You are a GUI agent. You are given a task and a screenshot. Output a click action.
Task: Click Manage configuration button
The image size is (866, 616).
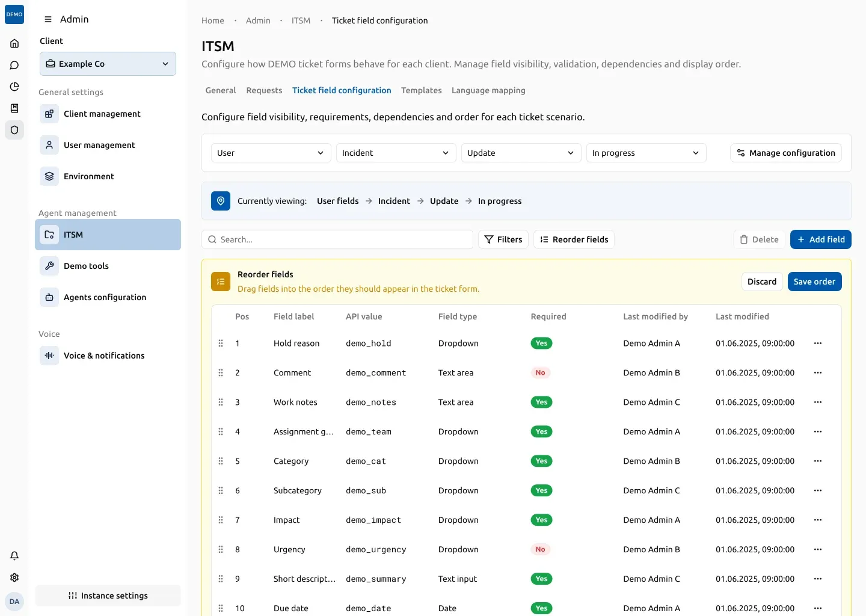click(x=786, y=153)
